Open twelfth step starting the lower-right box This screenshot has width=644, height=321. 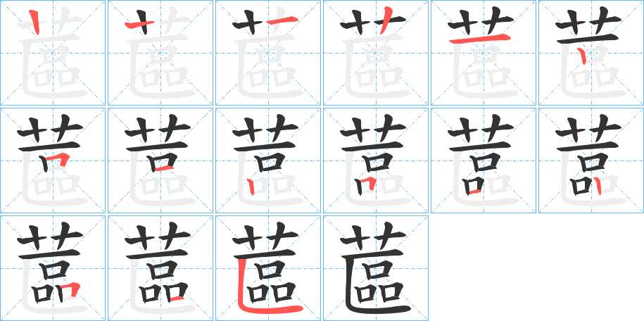coord(591,160)
